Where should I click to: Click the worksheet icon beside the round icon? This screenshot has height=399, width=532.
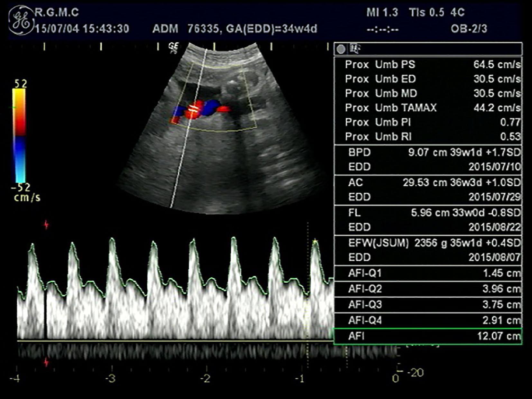pyautogui.click(x=355, y=49)
